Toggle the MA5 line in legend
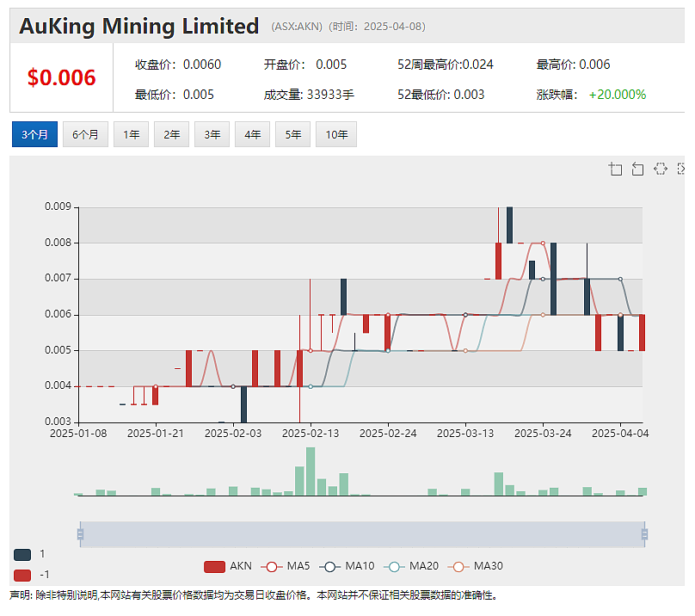This screenshot has height=616, width=695. coord(285,566)
